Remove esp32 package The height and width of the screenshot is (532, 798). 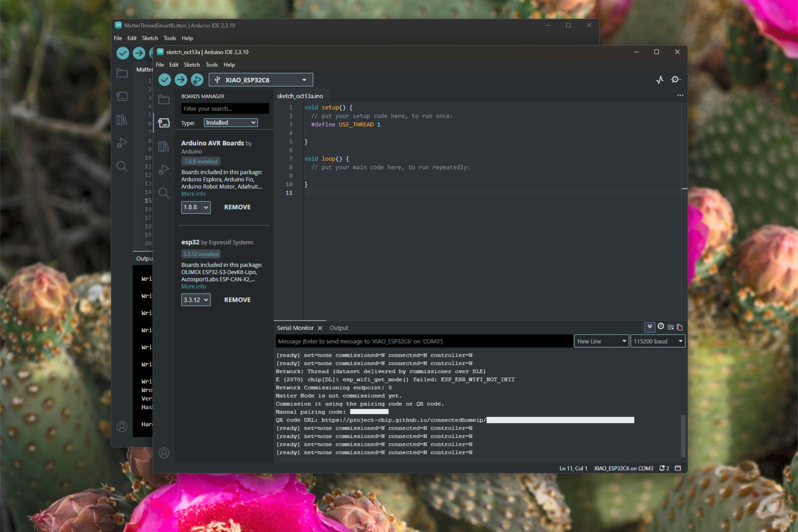(237, 300)
